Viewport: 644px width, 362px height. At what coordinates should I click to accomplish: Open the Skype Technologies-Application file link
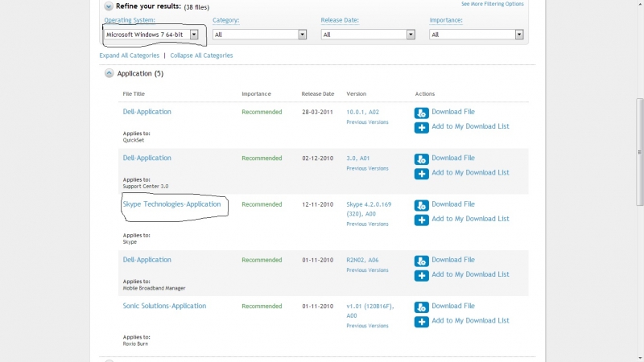(x=171, y=204)
